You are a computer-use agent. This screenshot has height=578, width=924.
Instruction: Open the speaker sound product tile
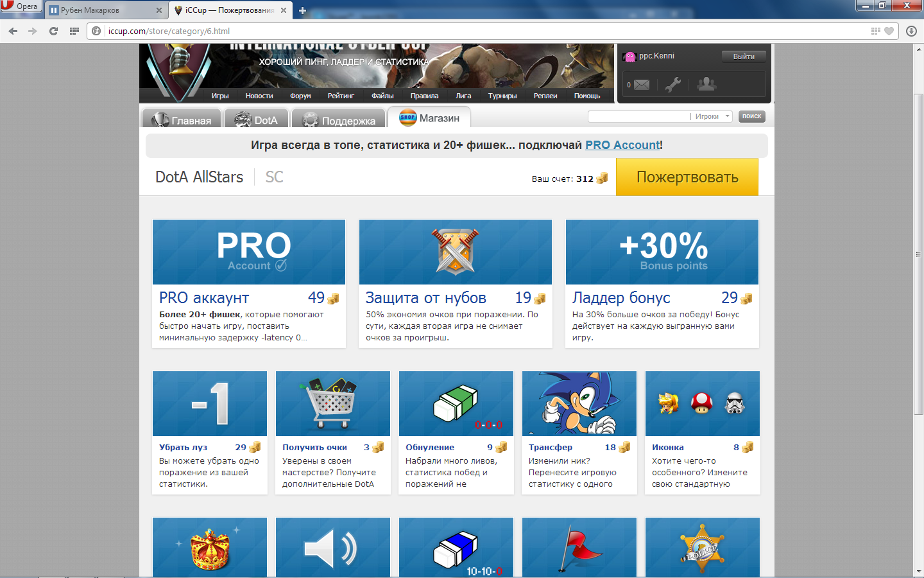tap(333, 547)
